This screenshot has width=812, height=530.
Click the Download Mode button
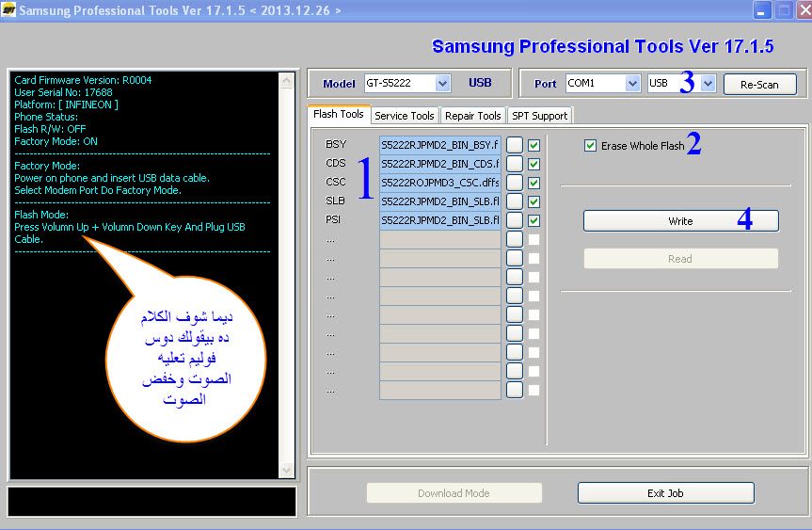click(x=454, y=493)
